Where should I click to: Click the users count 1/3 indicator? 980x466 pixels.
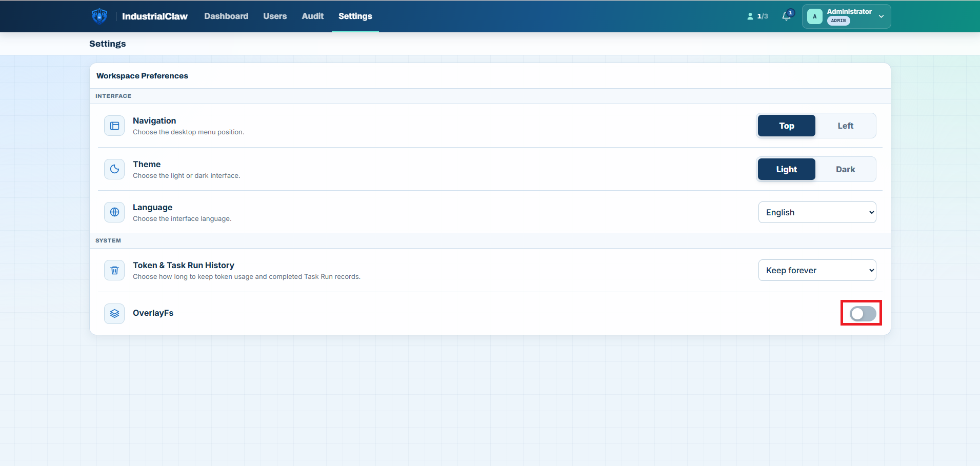click(757, 16)
